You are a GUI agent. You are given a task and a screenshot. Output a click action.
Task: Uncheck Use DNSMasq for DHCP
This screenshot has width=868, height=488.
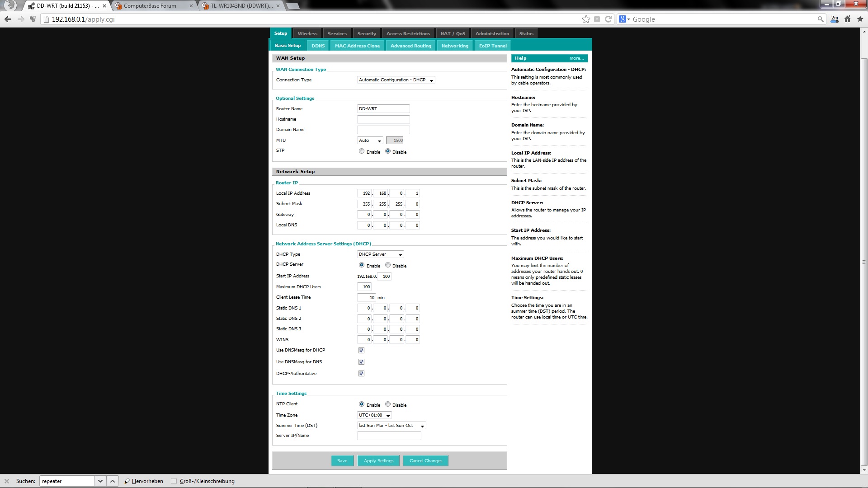pyautogui.click(x=361, y=350)
